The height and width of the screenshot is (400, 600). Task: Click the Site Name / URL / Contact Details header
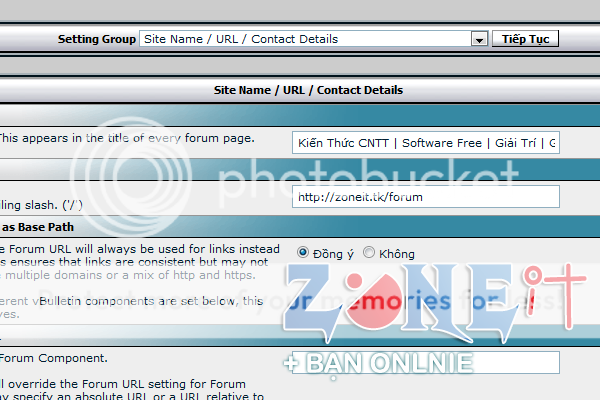(x=308, y=89)
